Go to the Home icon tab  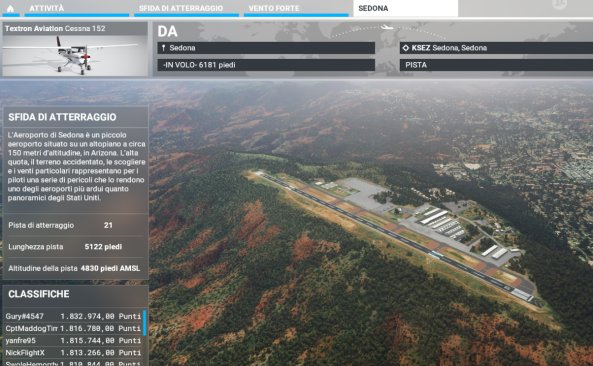[x=11, y=8]
